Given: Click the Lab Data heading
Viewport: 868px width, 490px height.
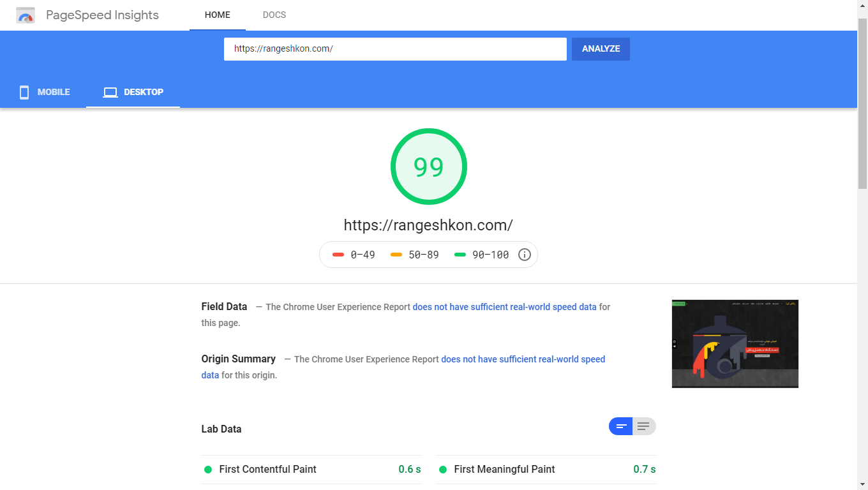Looking at the screenshot, I should coord(221,429).
